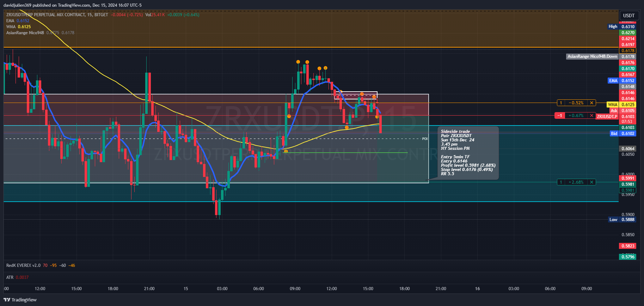Click the gray 0.6148 price label
The image size is (644, 306).
click(628, 87)
